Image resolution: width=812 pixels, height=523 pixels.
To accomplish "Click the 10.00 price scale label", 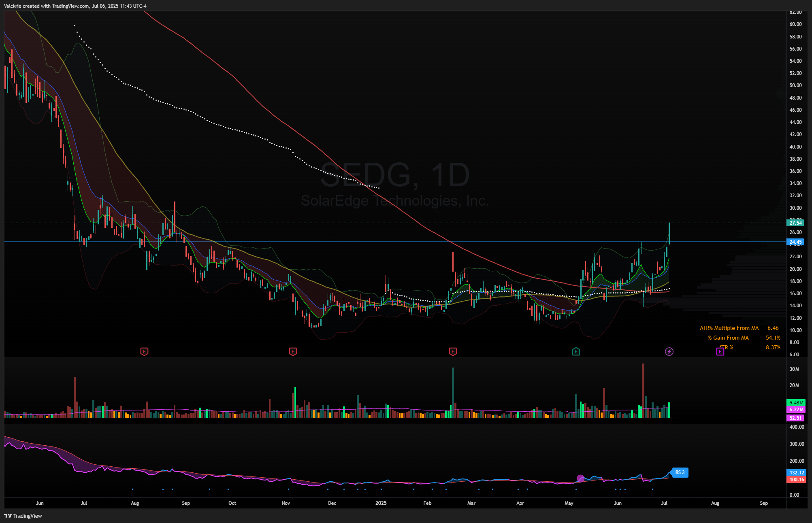I will click(795, 330).
